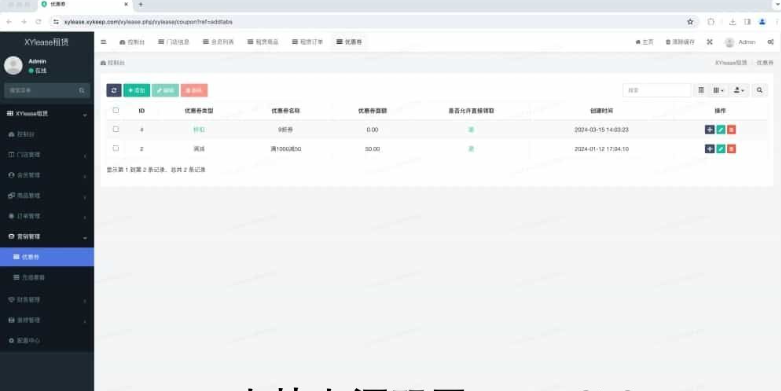Click the drag-move icon in the 满1000减50 row
The height and width of the screenshot is (391, 781).
(710, 148)
